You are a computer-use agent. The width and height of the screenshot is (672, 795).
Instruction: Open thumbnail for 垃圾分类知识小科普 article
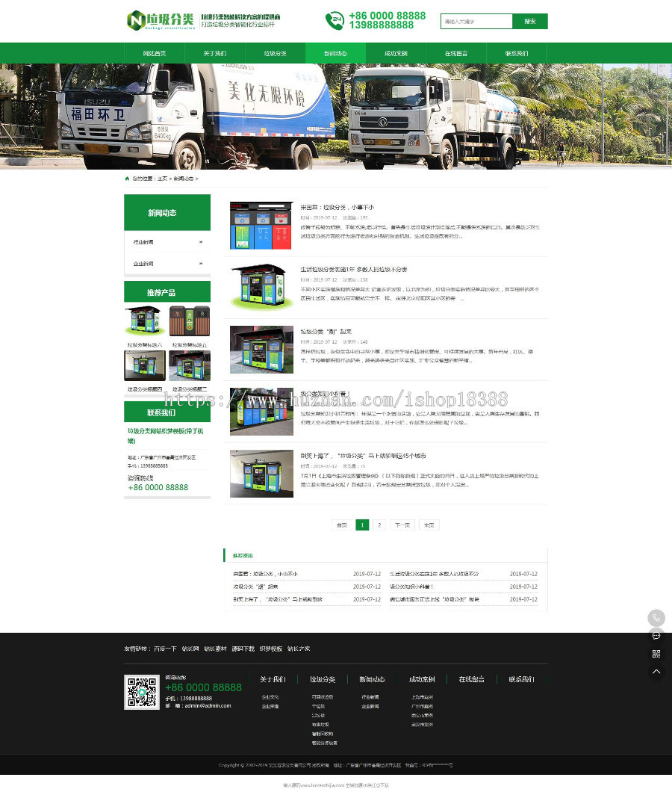261,412
